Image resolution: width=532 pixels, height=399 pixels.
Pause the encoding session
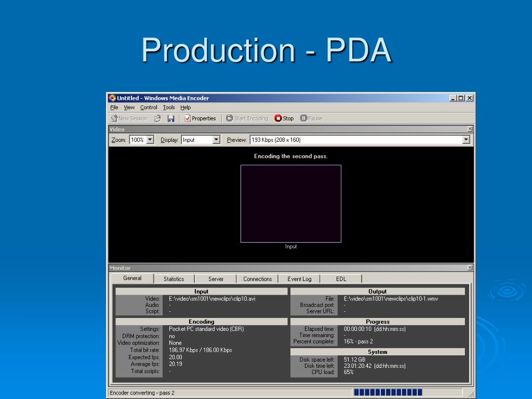pos(311,118)
